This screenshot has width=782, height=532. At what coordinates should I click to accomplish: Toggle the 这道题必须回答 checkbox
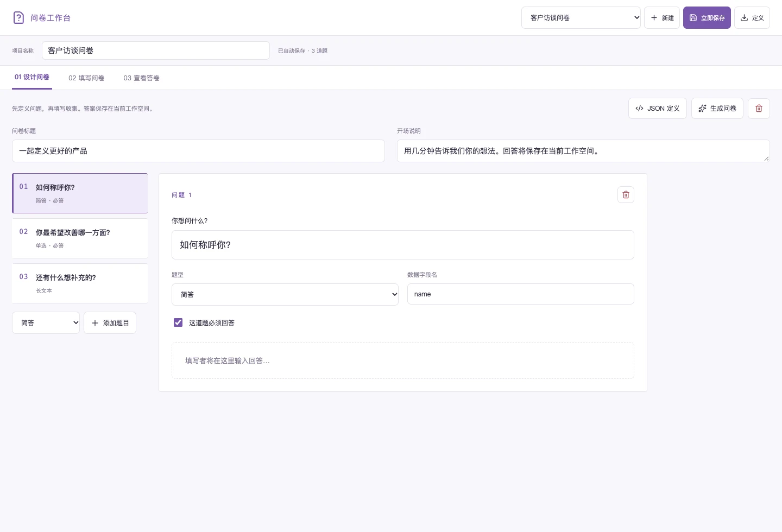point(178,322)
